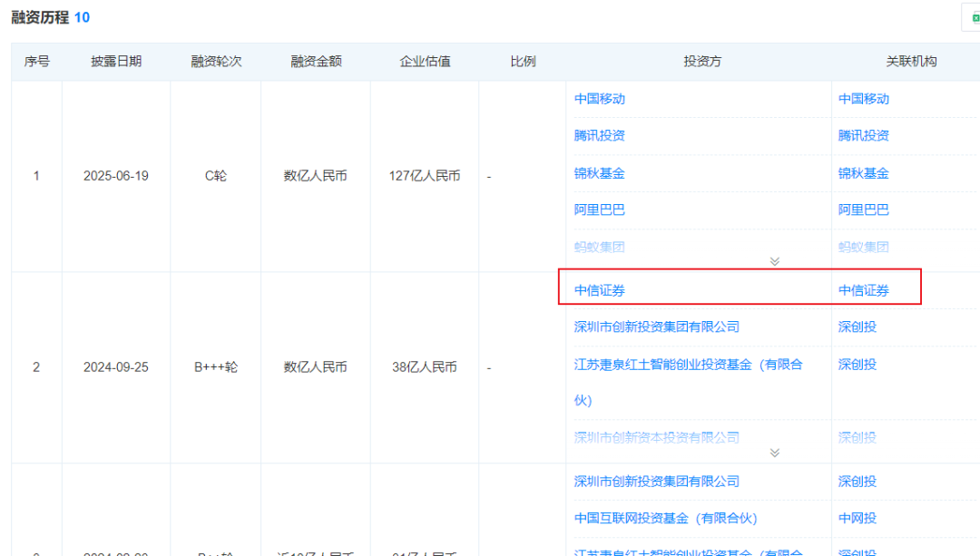The height and width of the screenshot is (556, 980).
Task: Open the highlighted 中信证券 investor link
Action: 599,290
